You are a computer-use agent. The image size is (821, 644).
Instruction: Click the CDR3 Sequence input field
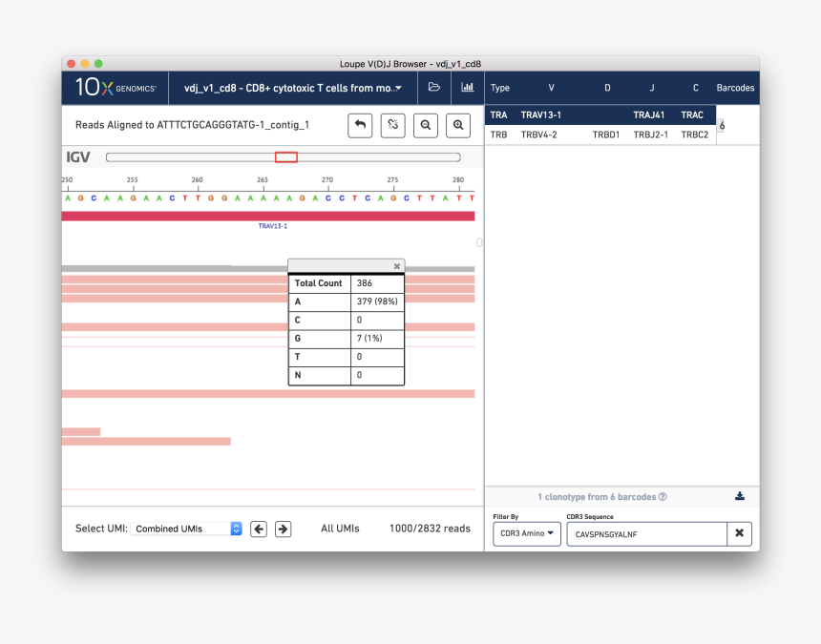click(x=646, y=534)
